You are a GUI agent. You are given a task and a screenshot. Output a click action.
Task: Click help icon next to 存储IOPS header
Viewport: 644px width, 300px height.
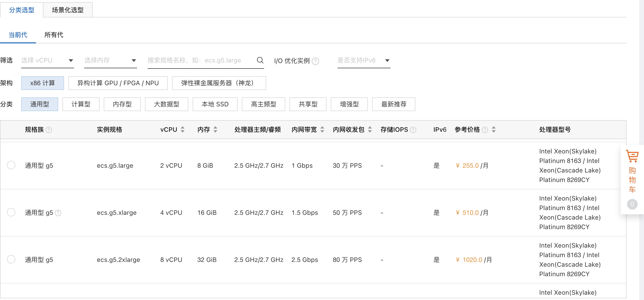[413, 130]
